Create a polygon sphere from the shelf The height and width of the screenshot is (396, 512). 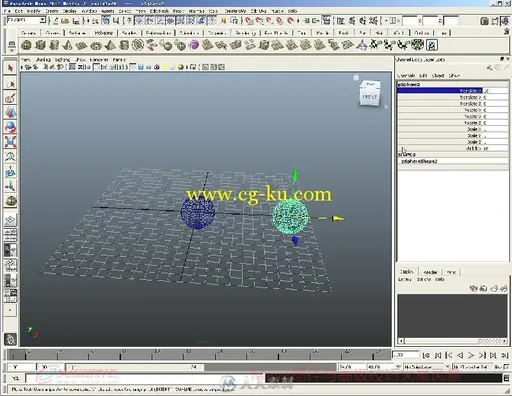pos(26,45)
